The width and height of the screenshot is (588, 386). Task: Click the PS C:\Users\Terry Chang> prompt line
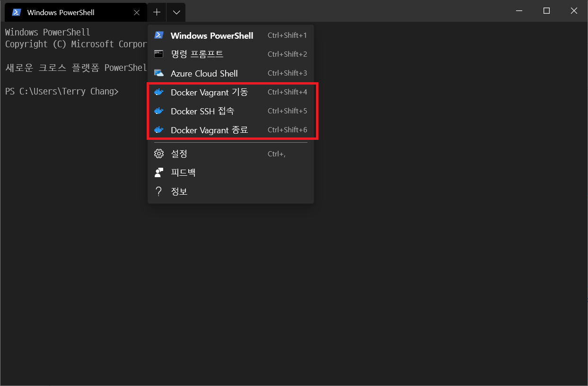(x=62, y=92)
